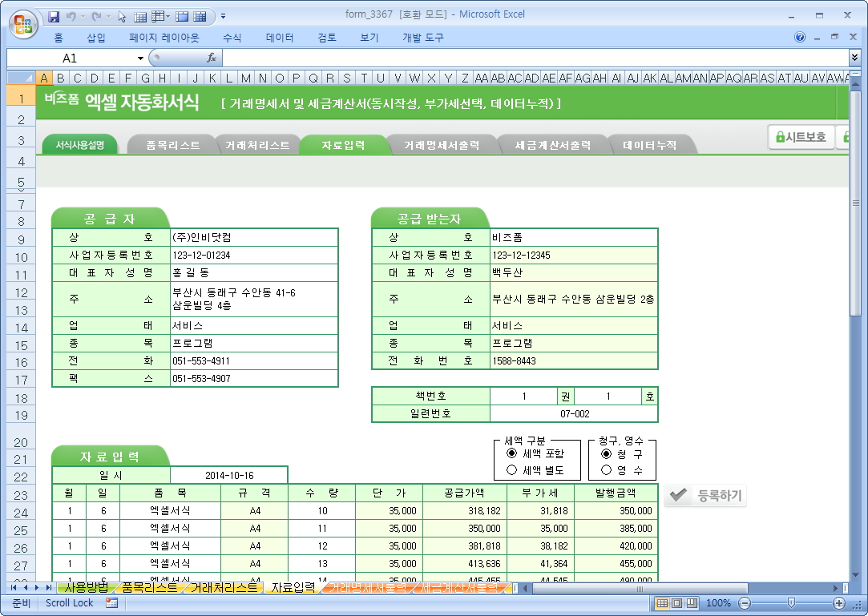This screenshot has height=616, width=868.
Task: Switch to the 사용방법 sheet tab
Action: [x=87, y=587]
